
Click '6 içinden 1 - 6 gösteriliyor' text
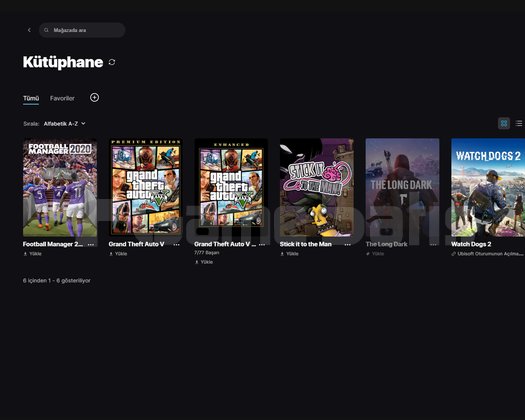click(x=57, y=281)
